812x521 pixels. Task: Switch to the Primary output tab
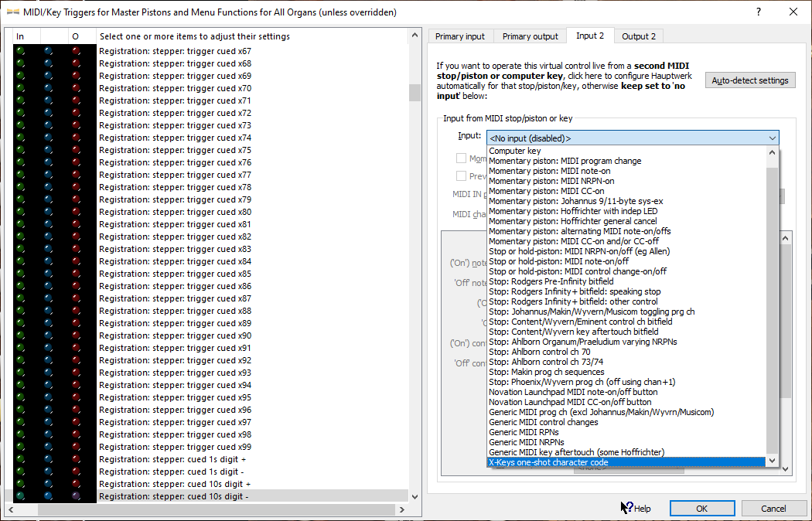coord(530,36)
